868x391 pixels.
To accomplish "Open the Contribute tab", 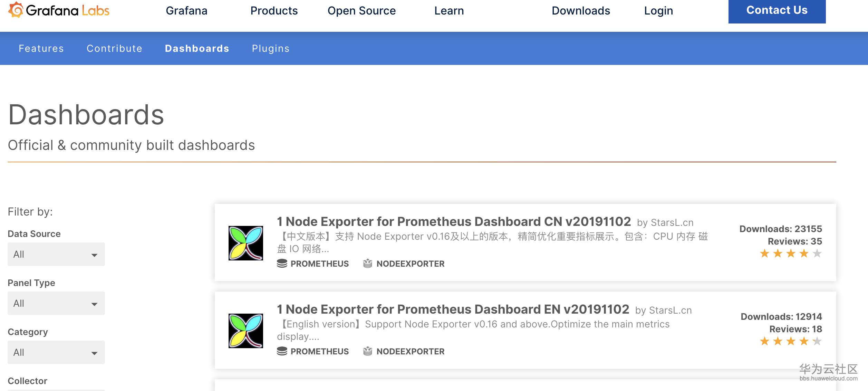I will [x=114, y=49].
